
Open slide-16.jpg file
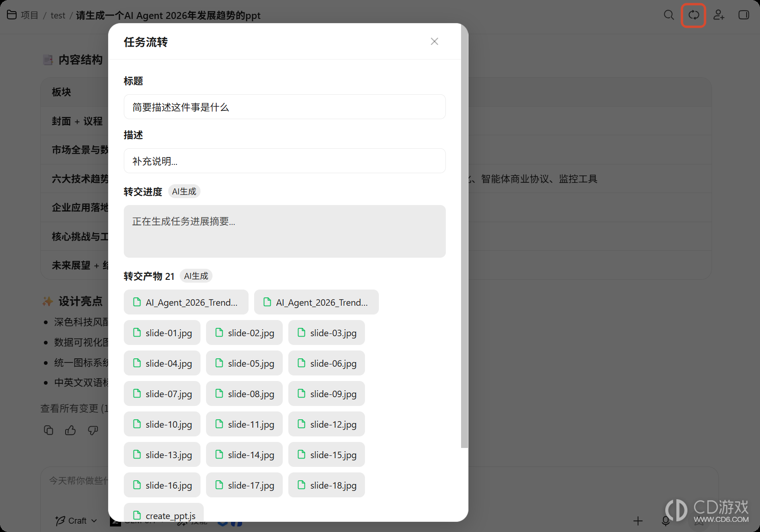point(162,485)
